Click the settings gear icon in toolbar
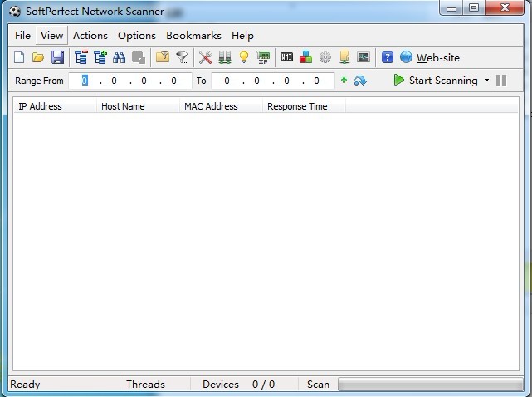Screen dimensions: 532x397 pos(325,57)
